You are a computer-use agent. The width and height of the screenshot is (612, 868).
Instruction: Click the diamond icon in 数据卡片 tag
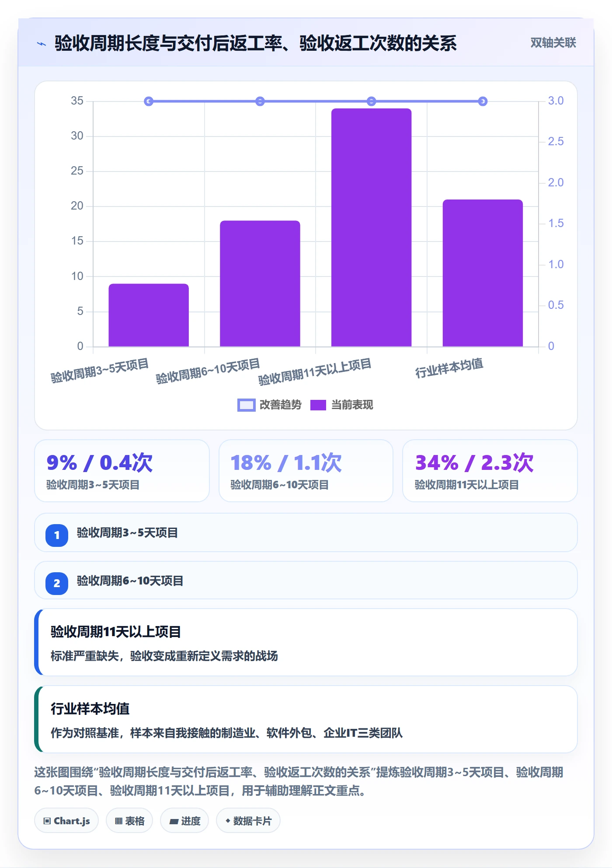pyautogui.click(x=228, y=821)
